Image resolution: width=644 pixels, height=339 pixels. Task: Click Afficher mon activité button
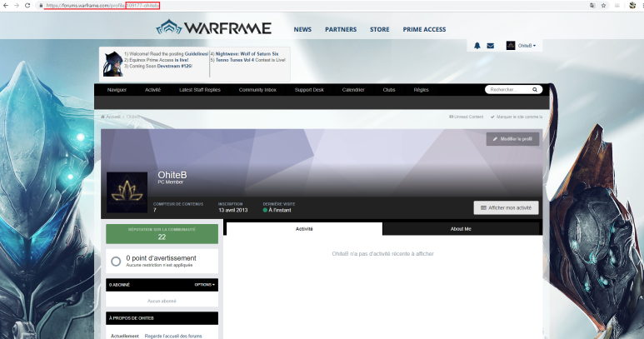pos(506,207)
